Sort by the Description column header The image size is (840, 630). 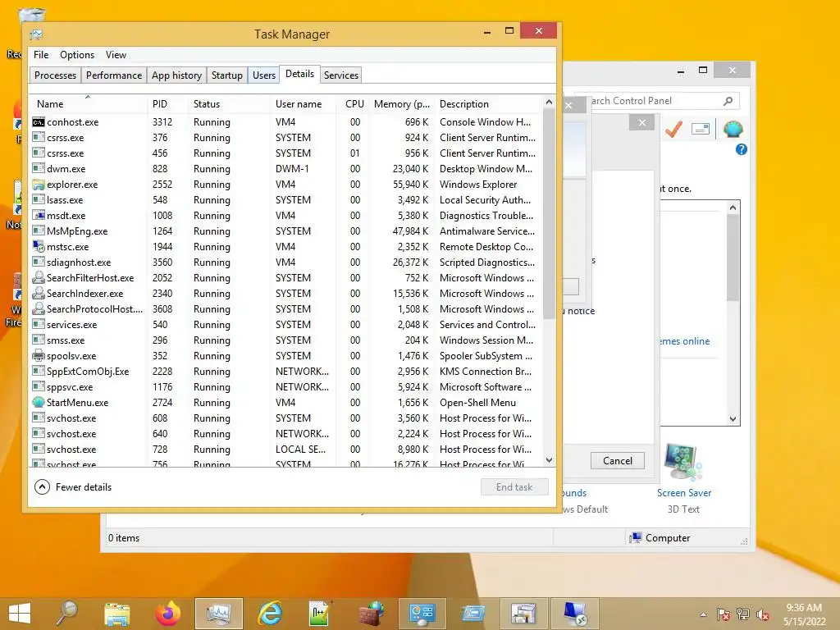[x=489, y=104]
